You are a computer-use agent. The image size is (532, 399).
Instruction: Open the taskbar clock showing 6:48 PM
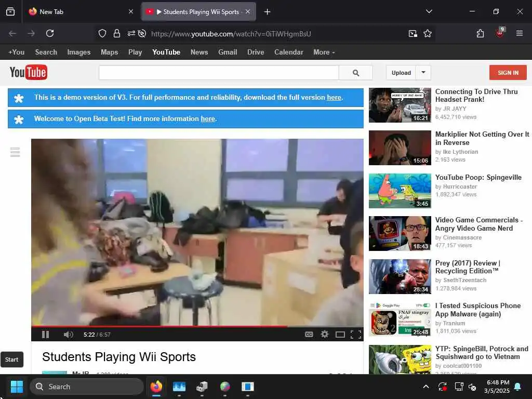(497, 387)
